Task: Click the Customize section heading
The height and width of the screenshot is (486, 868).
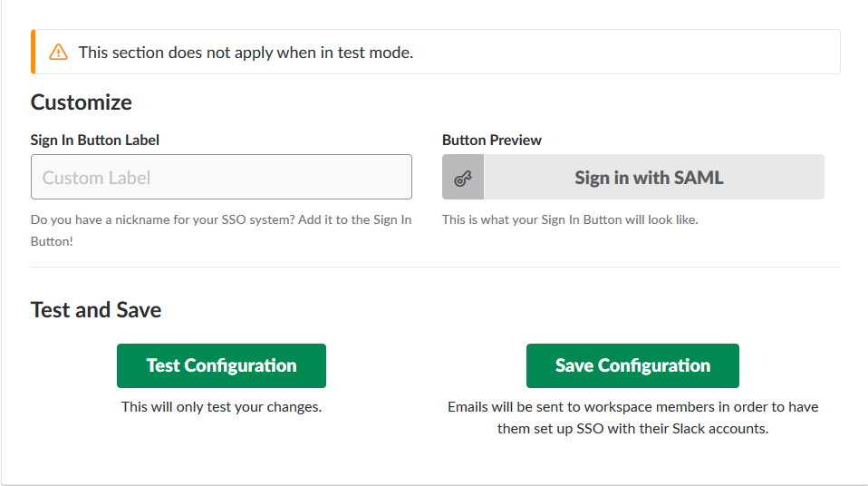Action: click(x=82, y=102)
